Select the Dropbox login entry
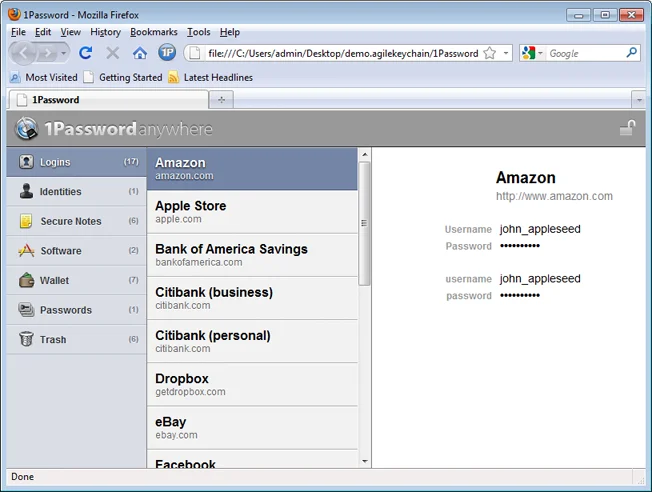 pos(252,385)
